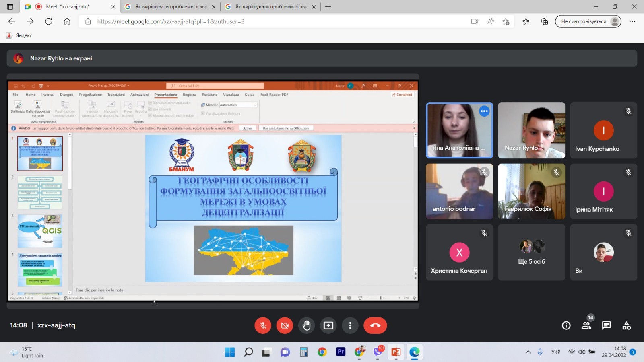
Task: Open meeting details info icon
Action: [x=566, y=325]
